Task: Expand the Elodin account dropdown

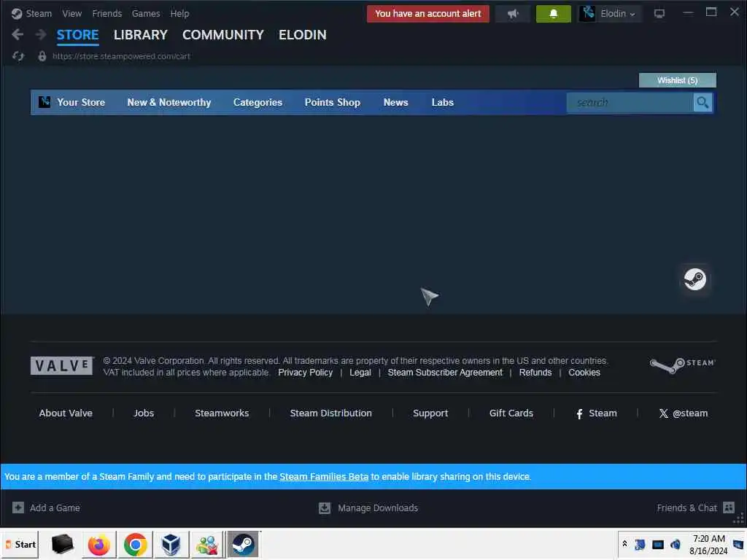Action: [617, 13]
